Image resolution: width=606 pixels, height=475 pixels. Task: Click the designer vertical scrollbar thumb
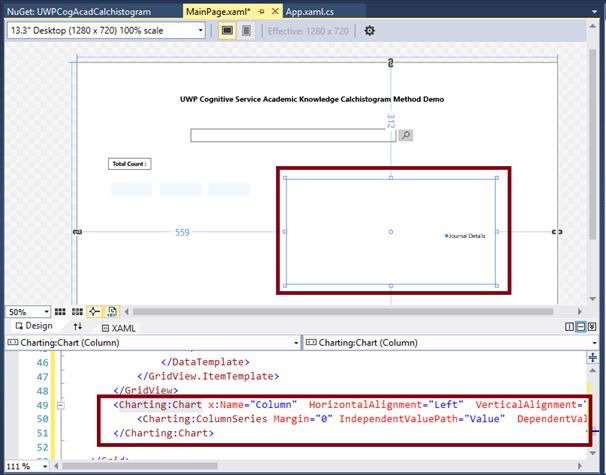[592, 144]
